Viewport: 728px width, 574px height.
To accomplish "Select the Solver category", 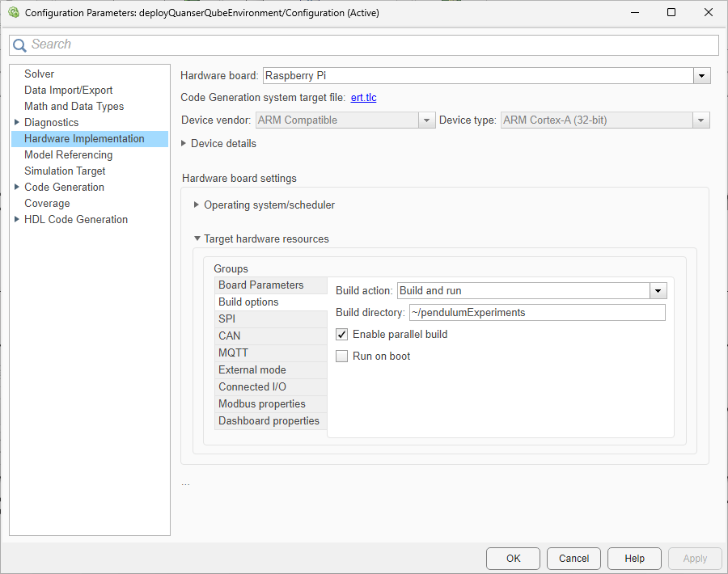I will pyautogui.click(x=39, y=74).
